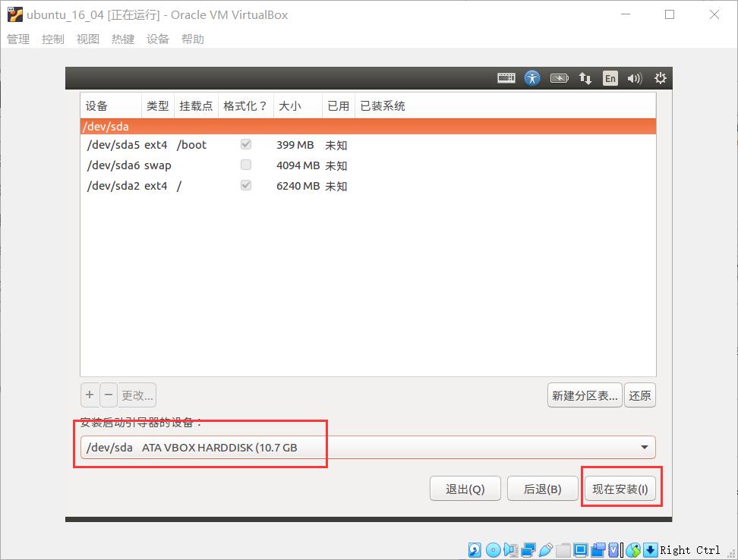The height and width of the screenshot is (560, 738).
Task: Click the video capture status icon
Action: coord(598,549)
